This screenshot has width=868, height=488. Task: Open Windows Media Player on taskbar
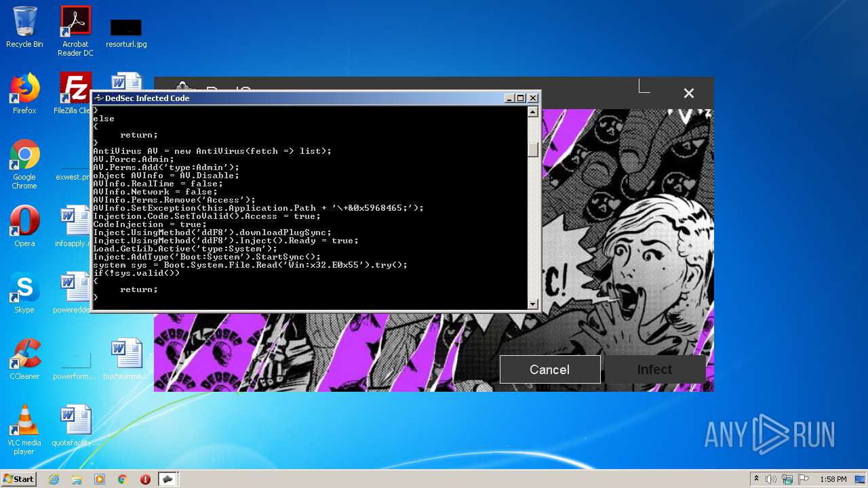coord(100,479)
